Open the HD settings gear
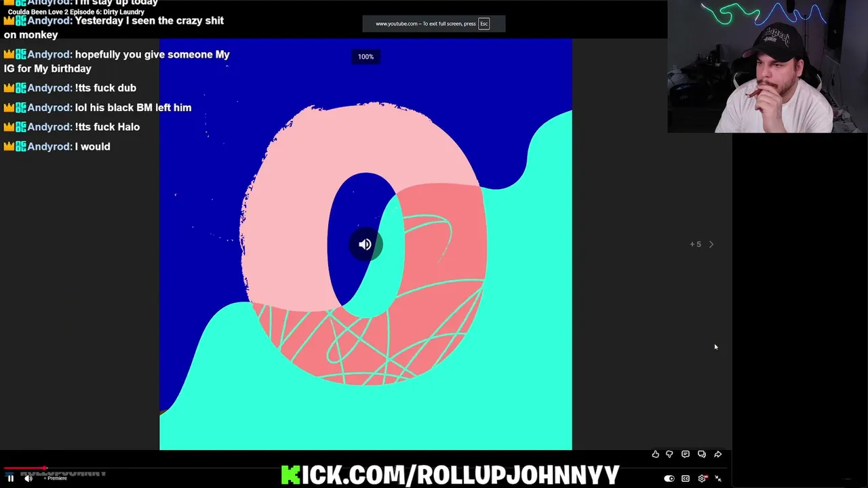 703,479
